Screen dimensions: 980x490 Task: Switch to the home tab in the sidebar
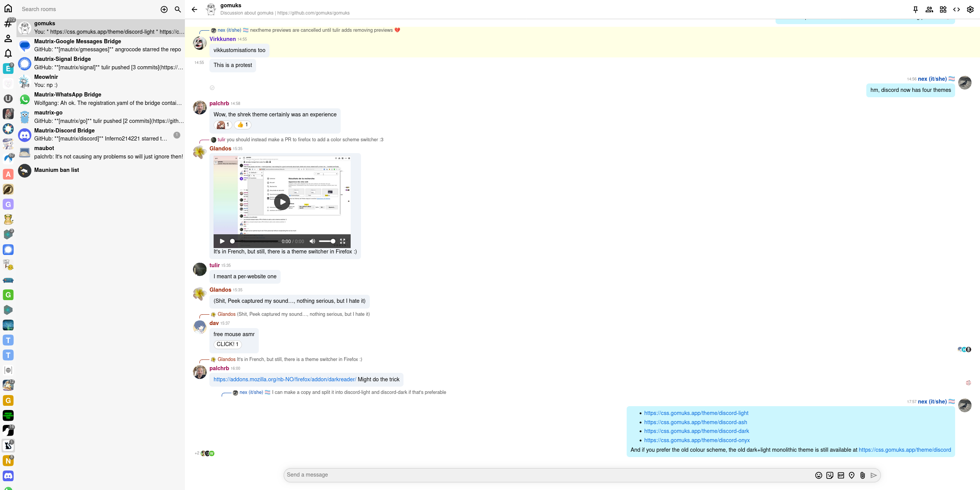[8, 8]
